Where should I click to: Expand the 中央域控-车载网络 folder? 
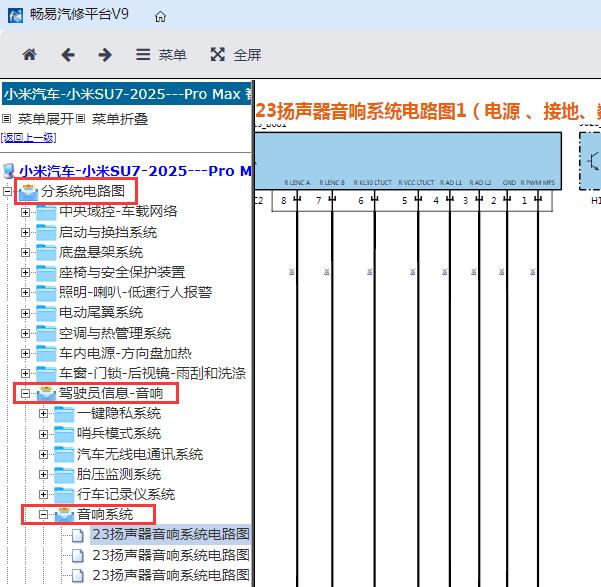click(25, 212)
